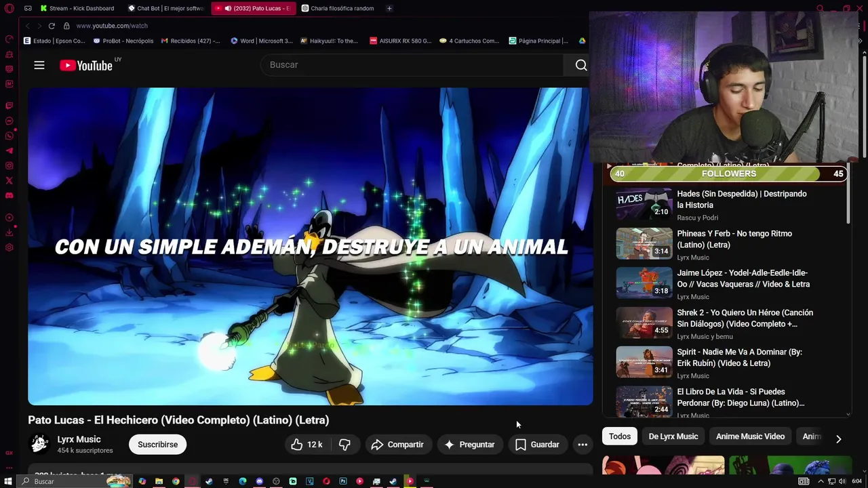
Task: Open Página Principal bookmark
Action: pos(538,41)
